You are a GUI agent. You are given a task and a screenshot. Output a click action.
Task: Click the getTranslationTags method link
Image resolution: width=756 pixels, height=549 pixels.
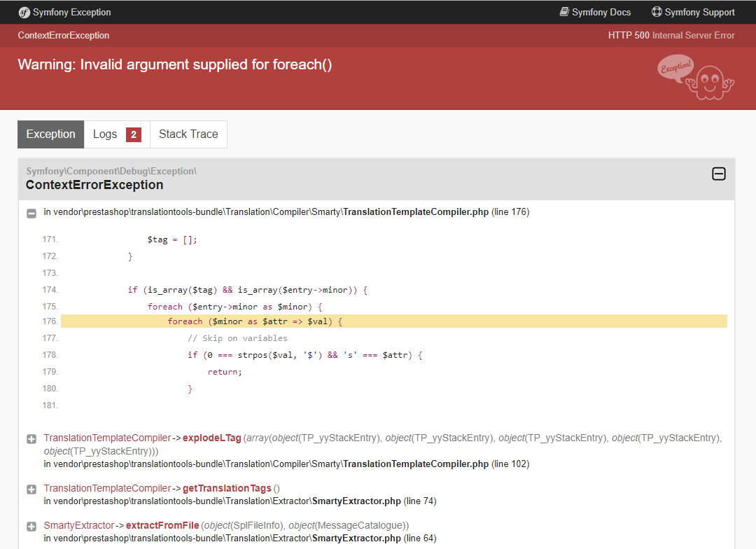(225, 488)
